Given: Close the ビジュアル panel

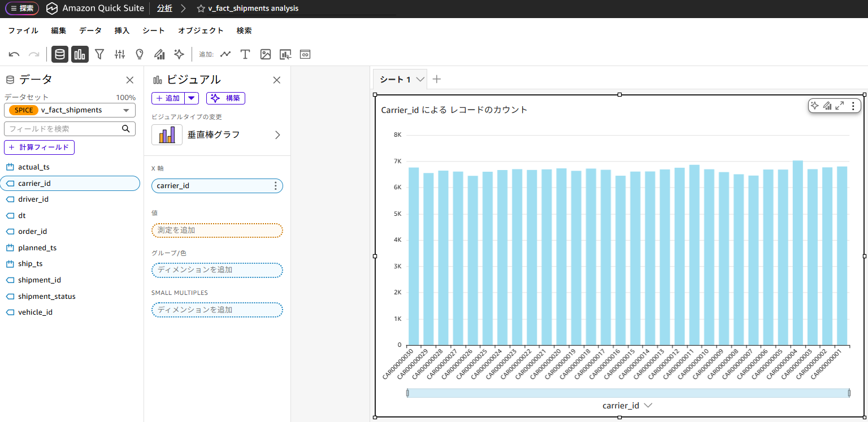Looking at the screenshot, I should pyautogui.click(x=277, y=80).
